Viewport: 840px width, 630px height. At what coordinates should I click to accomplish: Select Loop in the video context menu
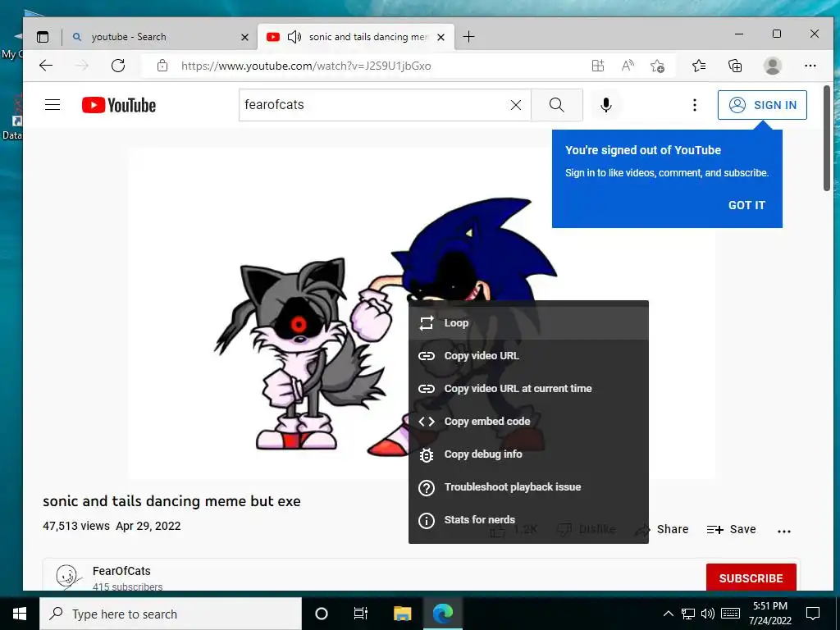(528, 323)
